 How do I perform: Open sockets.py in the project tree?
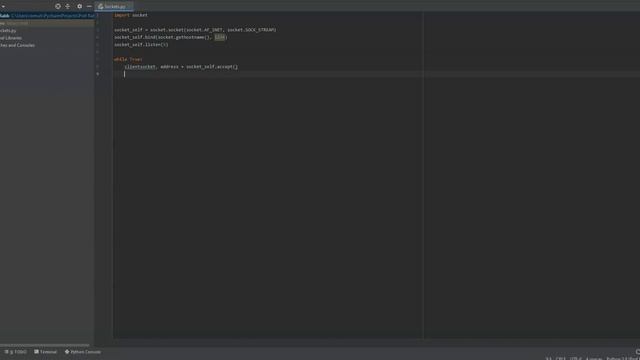8,31
